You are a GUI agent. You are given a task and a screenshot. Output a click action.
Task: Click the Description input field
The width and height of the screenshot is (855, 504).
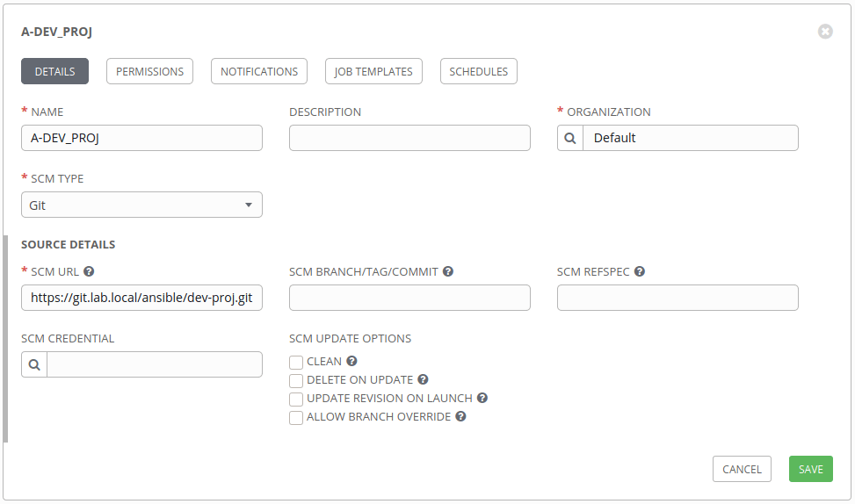pos(409,138)
